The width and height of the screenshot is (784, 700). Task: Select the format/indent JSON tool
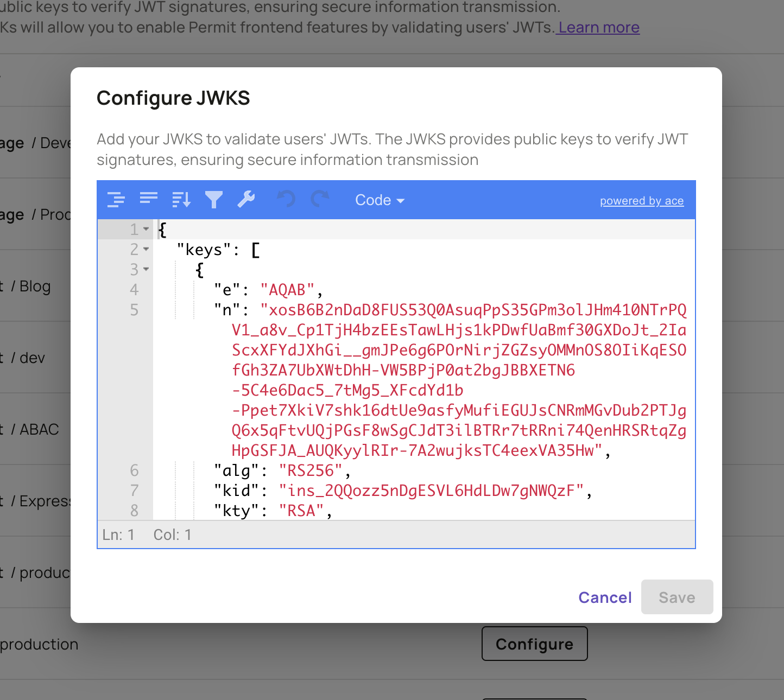point(116,200)
